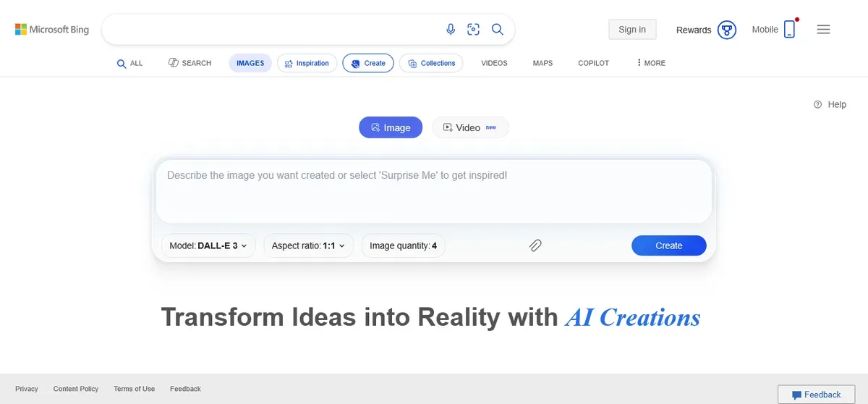Switch to Image generation mode
The width and height of the screenshot is (868, 404).
tap(391, 127)
